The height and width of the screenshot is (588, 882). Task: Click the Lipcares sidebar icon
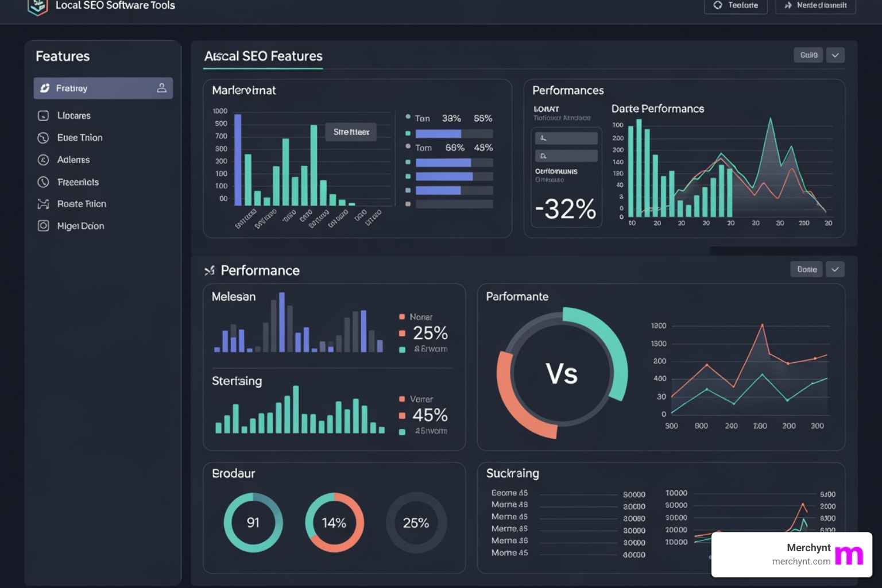coord(44,115)
